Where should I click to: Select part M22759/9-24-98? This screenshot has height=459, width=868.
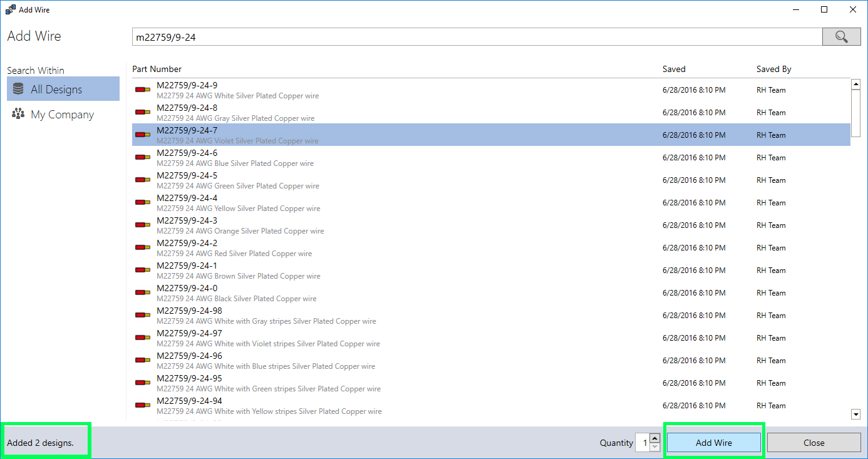pyautogui.click(x=491, y=316)
